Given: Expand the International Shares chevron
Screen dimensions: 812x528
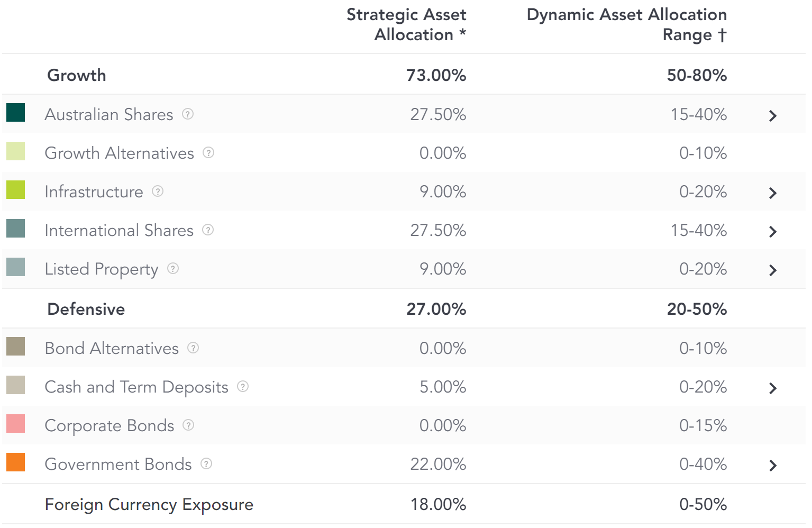Looking at the screenshot, I should point(773,231).
